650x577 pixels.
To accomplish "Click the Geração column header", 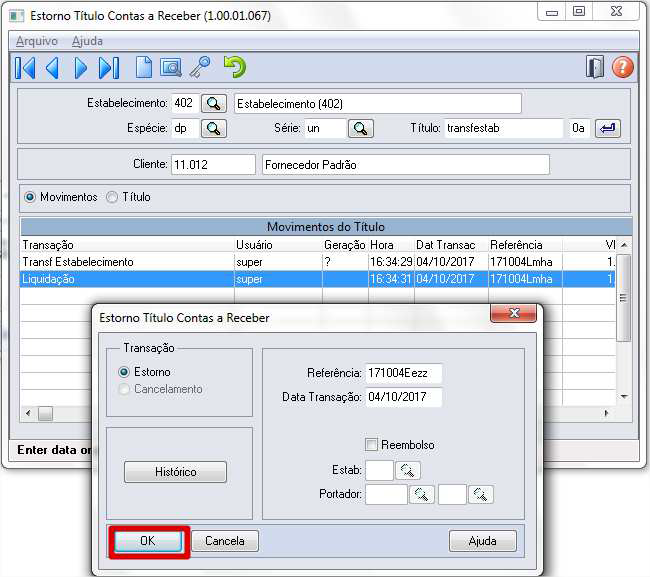I will coord(345,245).
